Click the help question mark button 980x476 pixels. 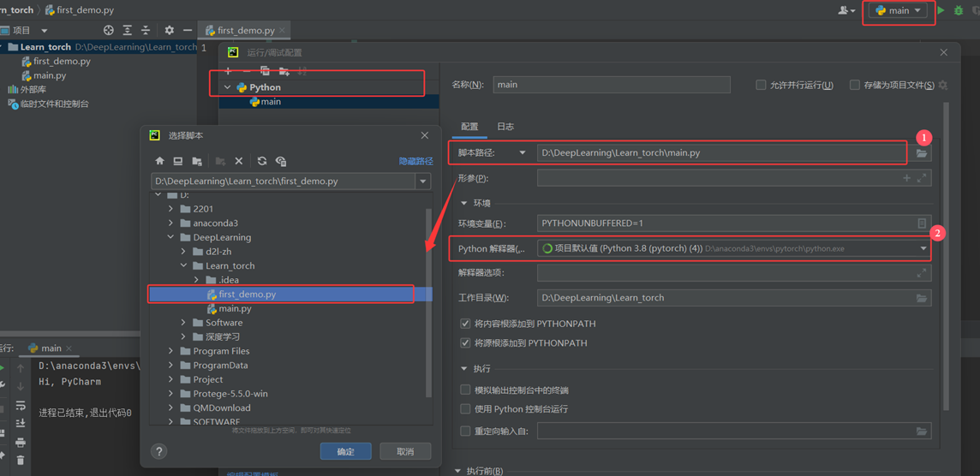(x=158, y=451)
